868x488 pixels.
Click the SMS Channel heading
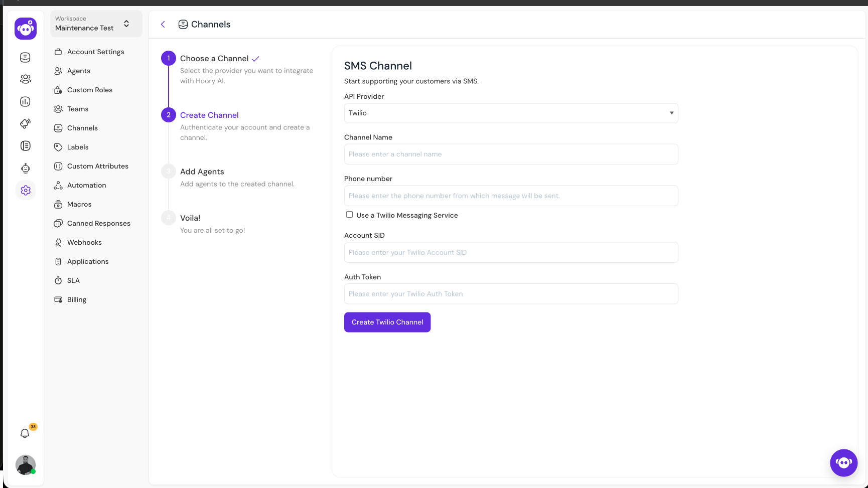(x=378, y=66)
